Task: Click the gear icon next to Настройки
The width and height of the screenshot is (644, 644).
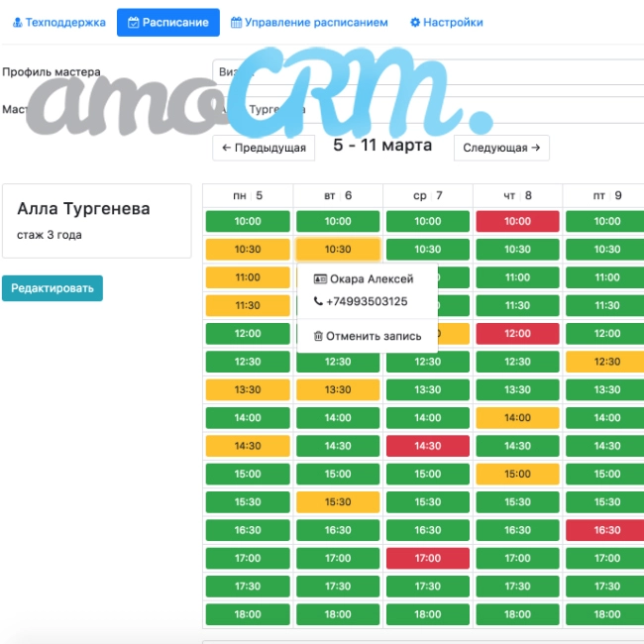Action: pos(415,22)
